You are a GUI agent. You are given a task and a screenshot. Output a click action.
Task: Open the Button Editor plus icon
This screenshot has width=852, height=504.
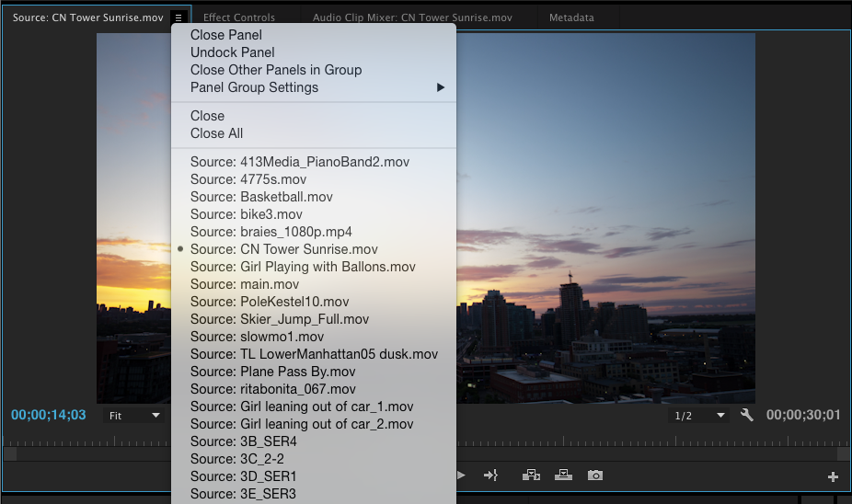tap(833, 476)
